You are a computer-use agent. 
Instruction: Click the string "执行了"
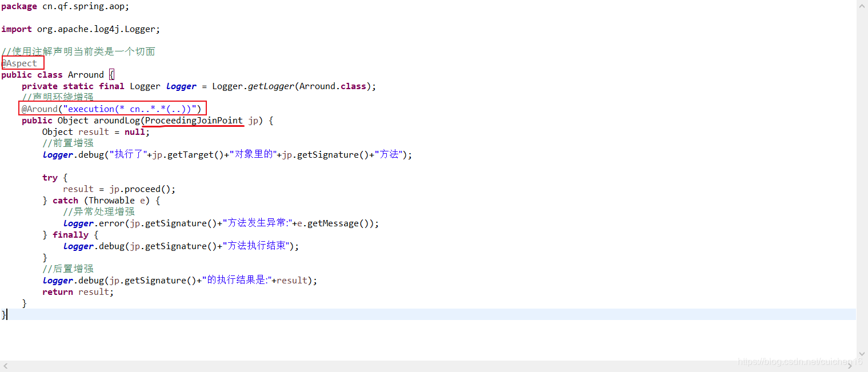click(x=128, y=155)
